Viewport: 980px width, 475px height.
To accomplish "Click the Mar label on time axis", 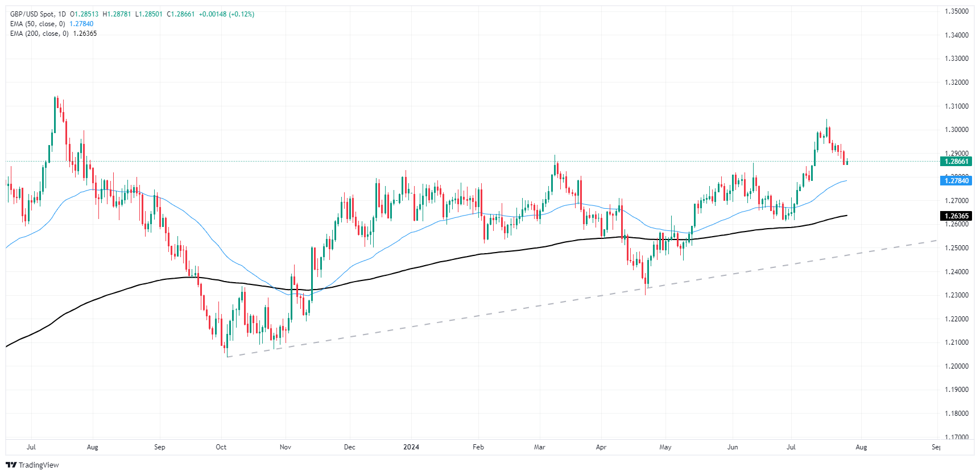I will 539,447.
